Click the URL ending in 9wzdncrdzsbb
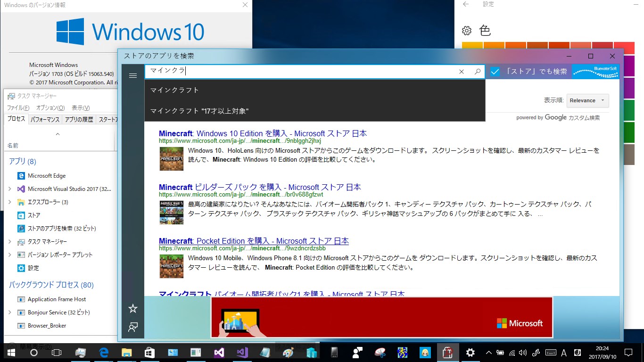This screenshot has width=644, height=362. [242, 248]
